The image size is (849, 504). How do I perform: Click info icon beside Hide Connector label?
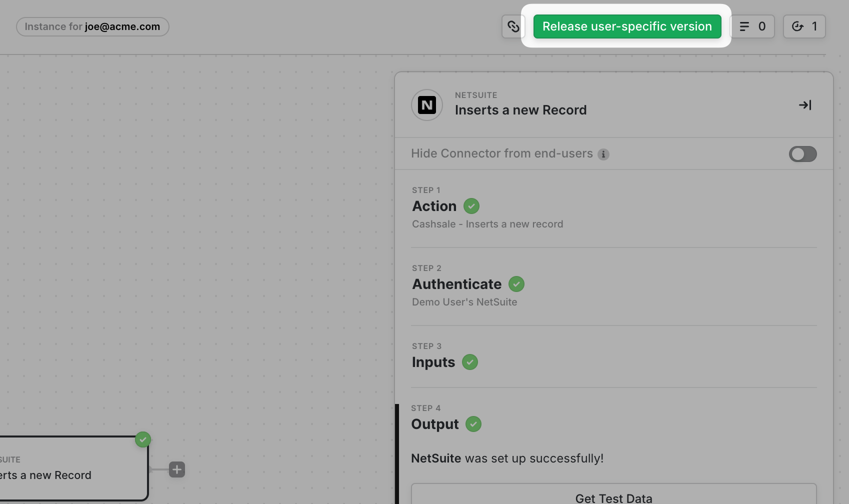(x=603, y=154)
